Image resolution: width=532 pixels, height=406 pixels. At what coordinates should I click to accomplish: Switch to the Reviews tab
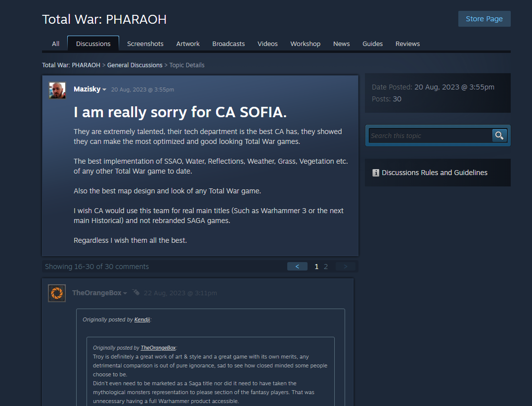(x=407, y=44)
